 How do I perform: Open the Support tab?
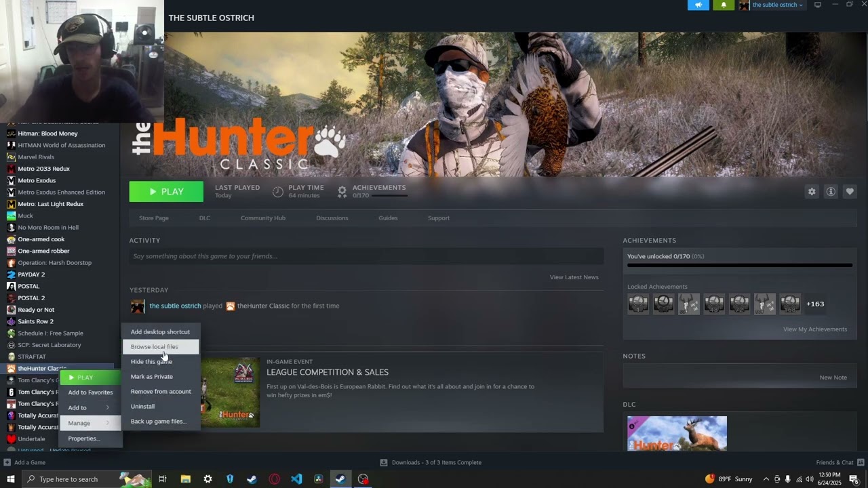click(439, 218)
